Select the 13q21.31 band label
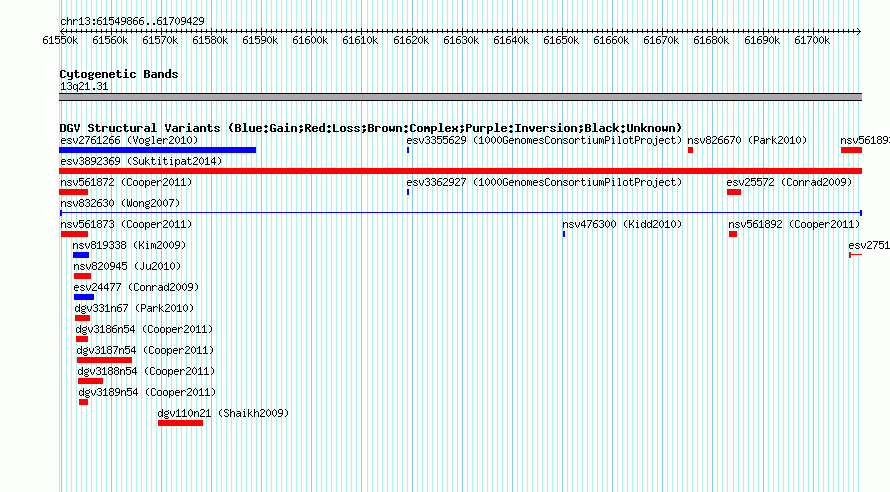 point(84,86)
